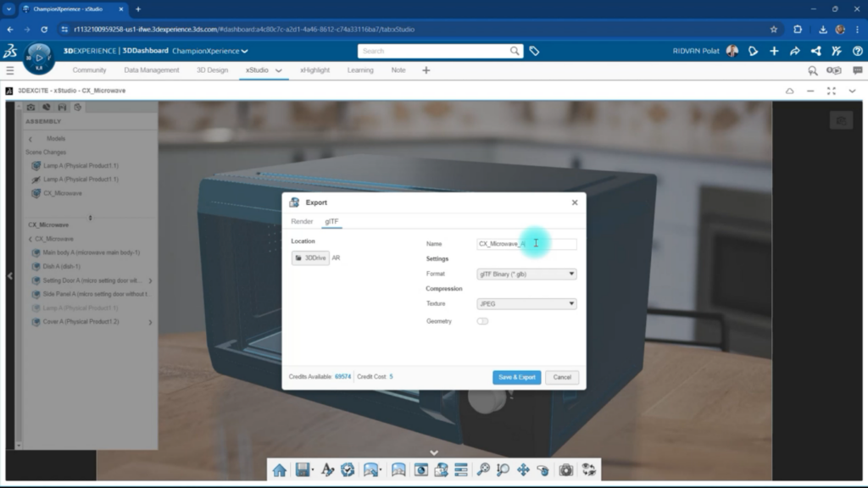Open the Data Management tab
The image size is (868, 488).
tap(152, 70)
